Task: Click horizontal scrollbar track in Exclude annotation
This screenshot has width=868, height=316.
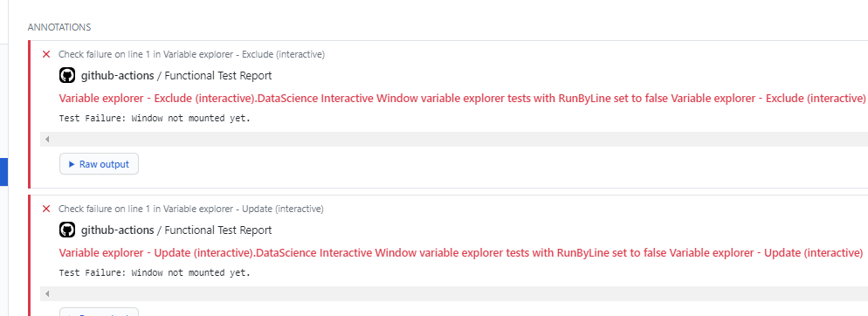Action: click(454, 140)
